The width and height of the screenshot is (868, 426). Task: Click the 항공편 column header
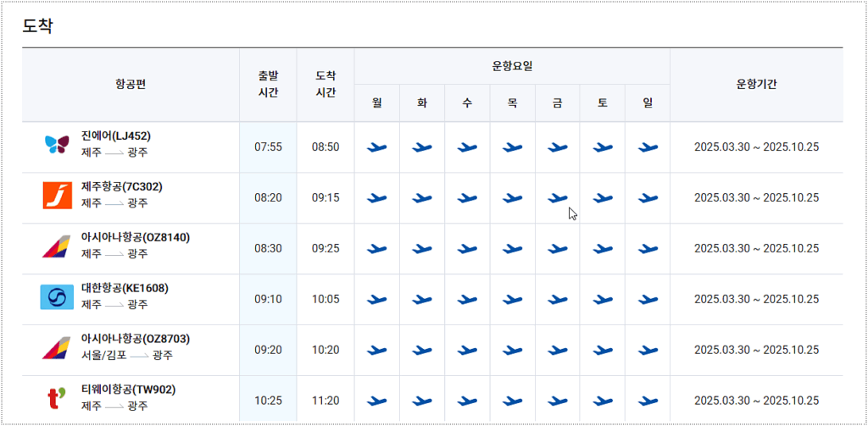tap(131, 84)
